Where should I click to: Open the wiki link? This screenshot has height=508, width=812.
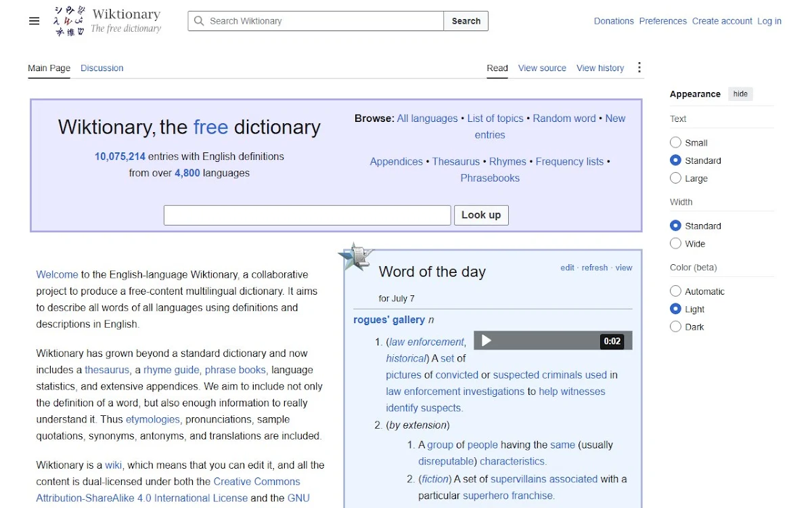coord(113,465)
